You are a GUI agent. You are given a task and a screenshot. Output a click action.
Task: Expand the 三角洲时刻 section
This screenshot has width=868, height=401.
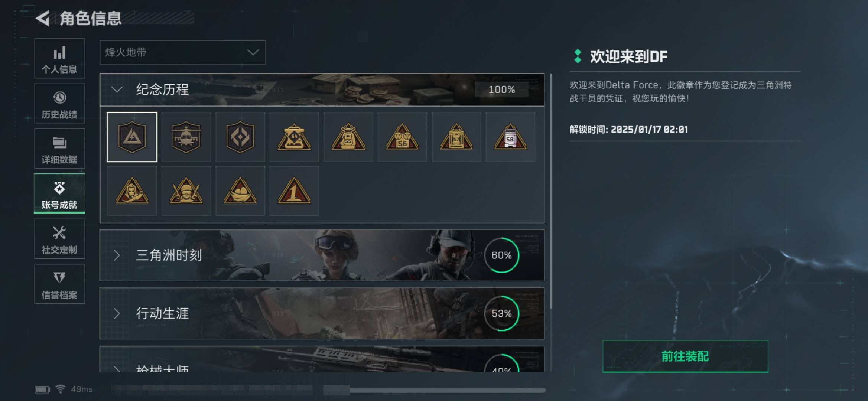(322, 255)
